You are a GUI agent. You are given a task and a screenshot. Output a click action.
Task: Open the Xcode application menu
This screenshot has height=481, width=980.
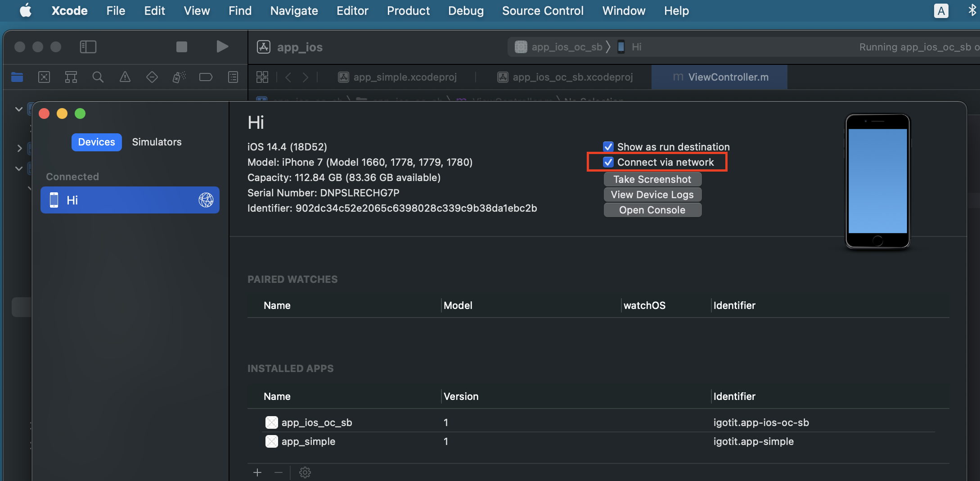69,10
